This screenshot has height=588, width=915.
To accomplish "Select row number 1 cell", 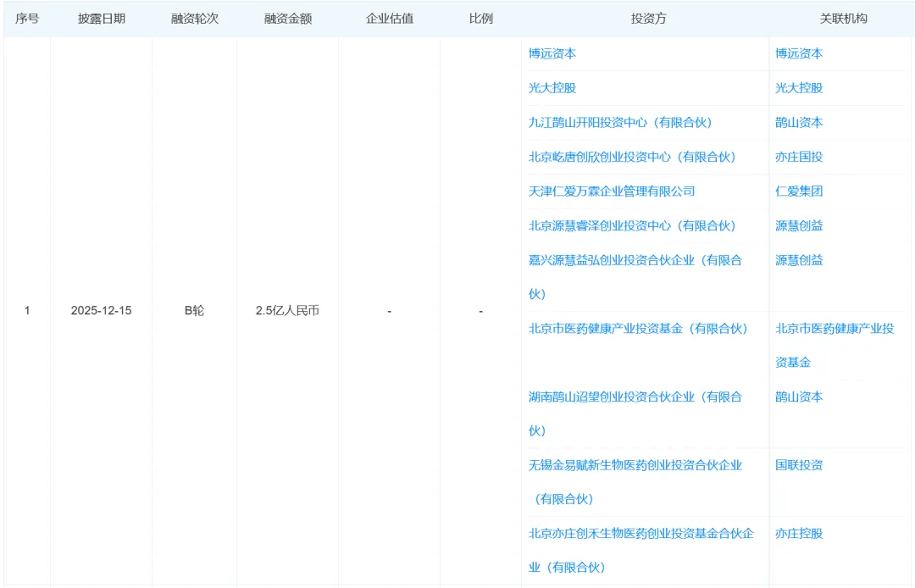I will tap(27, 311).
